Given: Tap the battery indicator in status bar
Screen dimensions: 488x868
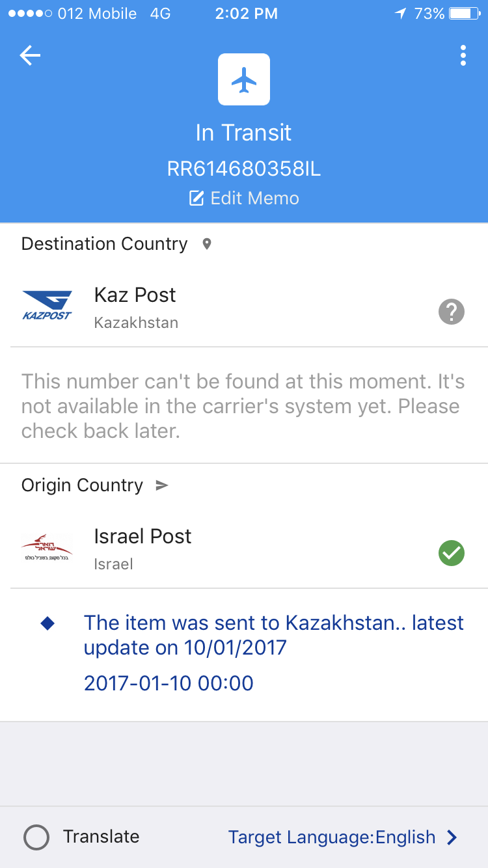Looking at the screenshot, I should [463, 14].
